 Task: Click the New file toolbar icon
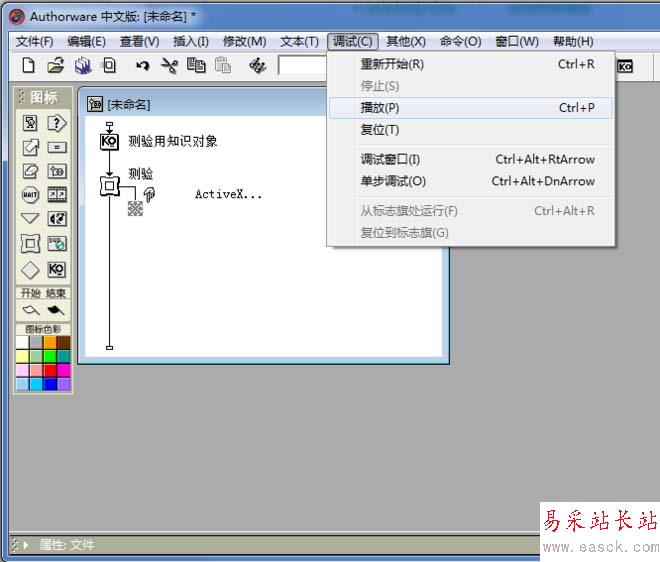(x=28, y=66)
